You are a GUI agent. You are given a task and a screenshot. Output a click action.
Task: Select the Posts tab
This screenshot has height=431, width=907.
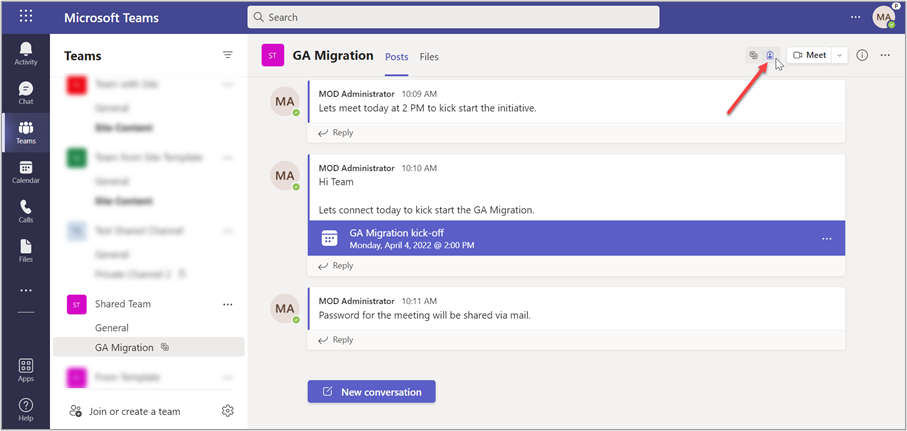coord(397,57)
